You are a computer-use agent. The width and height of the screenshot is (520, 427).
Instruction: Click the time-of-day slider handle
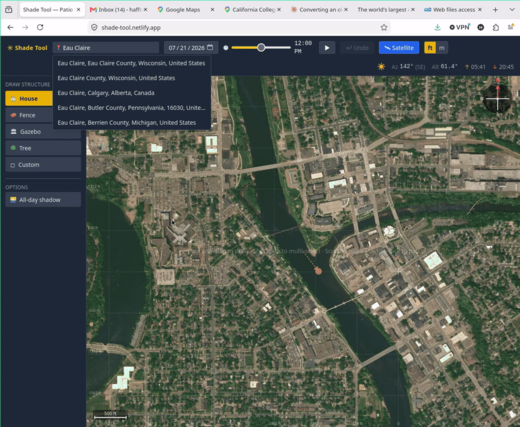point(261,48)
